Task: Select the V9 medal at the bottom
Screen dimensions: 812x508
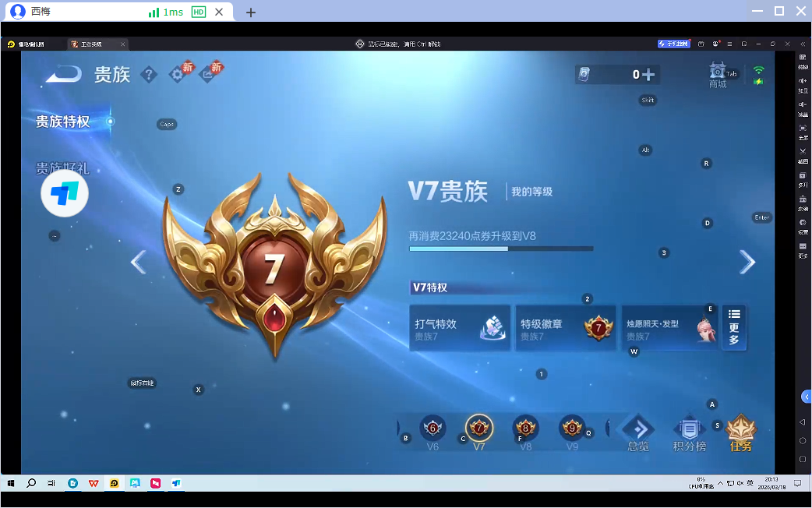Action: (572, 428)
